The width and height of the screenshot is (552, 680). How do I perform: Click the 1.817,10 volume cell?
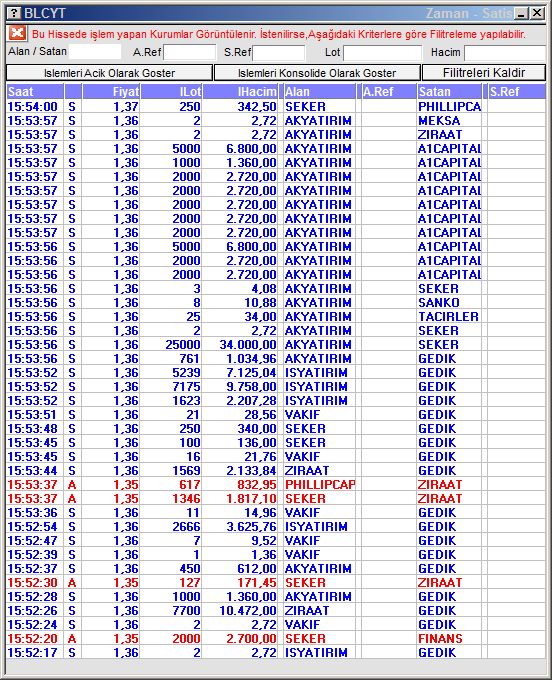click(240, 499)
